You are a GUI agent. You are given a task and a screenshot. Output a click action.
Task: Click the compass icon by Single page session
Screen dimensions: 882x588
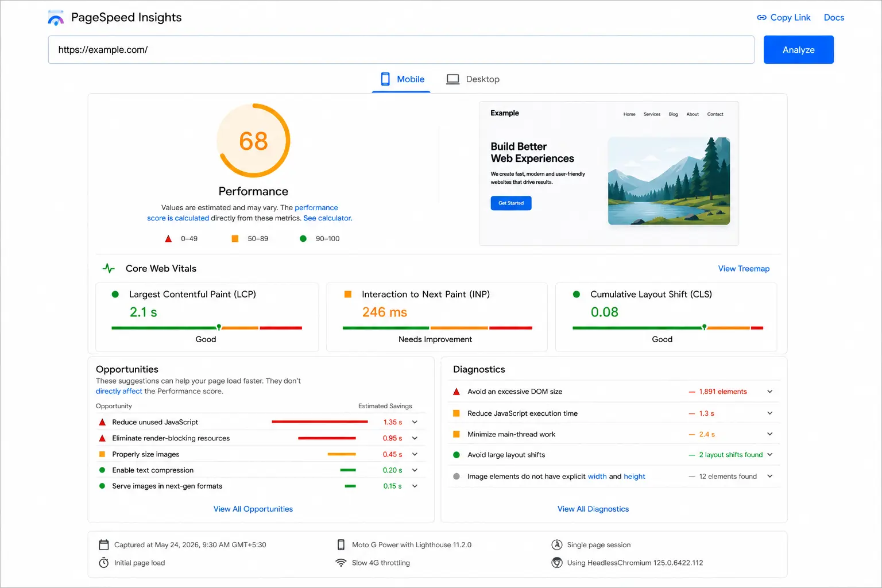557,545
